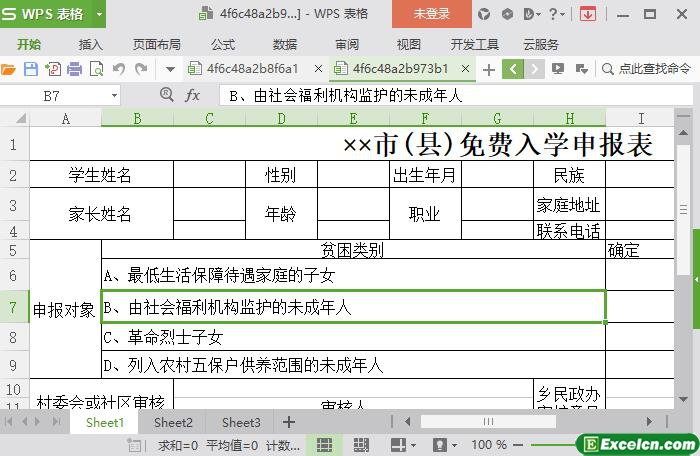700x456 pixels.
Task: Jump to first sheet navigation arrow
Action: pos(8,422)
